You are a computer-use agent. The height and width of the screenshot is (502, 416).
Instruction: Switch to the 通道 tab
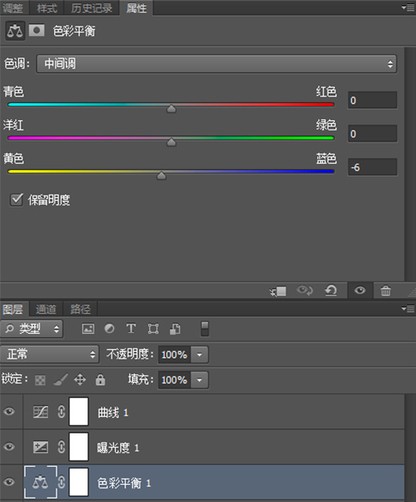click(x=46, y=309)
